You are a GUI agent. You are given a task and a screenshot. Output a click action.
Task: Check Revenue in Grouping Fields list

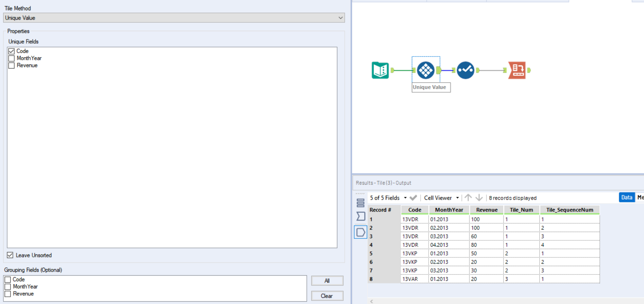coord(8,294)
